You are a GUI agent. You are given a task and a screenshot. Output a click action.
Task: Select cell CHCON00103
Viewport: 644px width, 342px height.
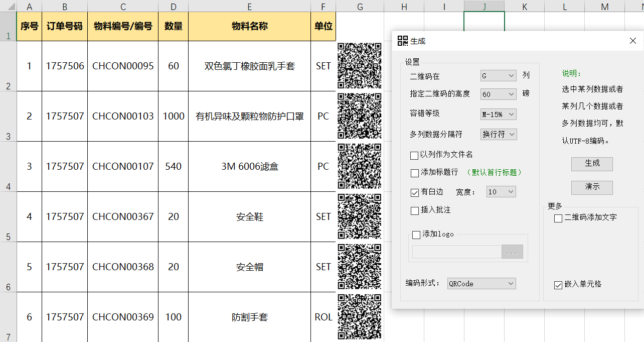123,117
